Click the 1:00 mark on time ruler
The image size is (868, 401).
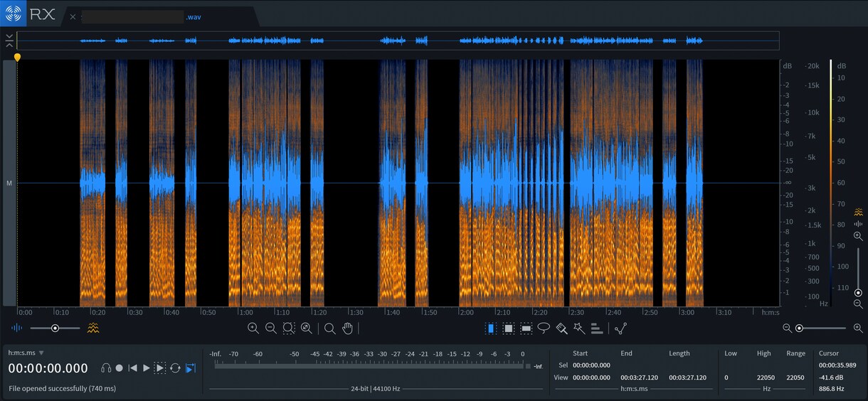coord(245,312)
